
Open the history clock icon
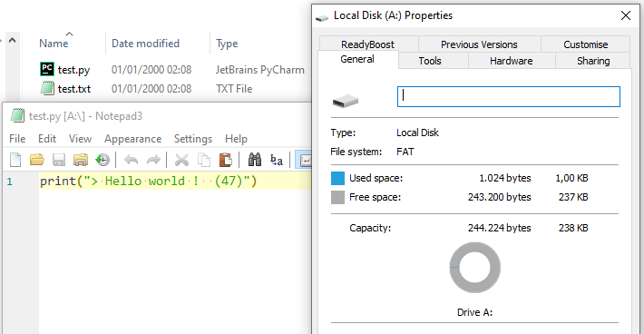[102, 160]
